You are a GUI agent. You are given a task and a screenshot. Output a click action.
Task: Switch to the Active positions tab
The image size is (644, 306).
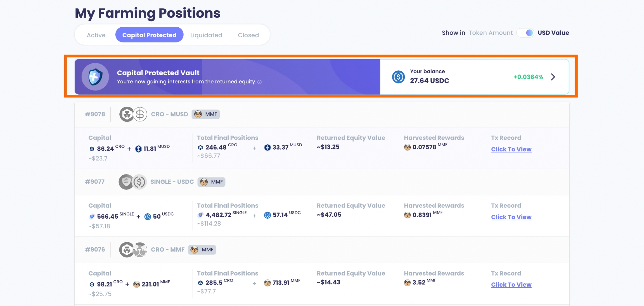(x=96, y=35)
